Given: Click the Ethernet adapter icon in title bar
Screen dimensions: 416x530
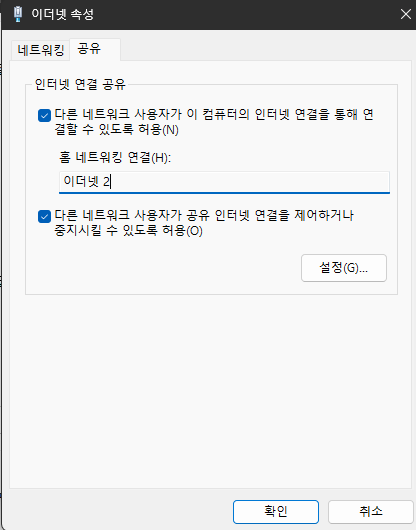Looking at the screenshot, I should click(18, 15).
